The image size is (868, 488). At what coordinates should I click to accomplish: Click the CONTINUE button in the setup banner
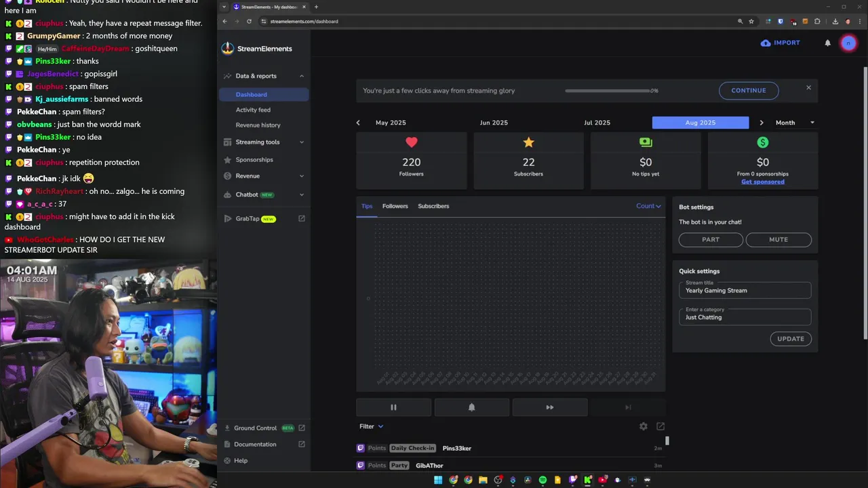[x=749, y=90]
